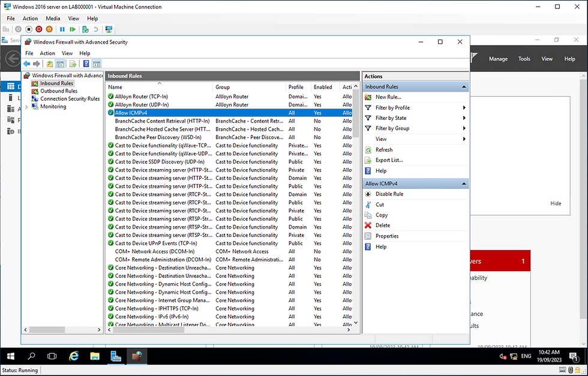588x376 pixels.
Task: Click the VM toolbar Turn Off stop icon
Action: 29,29
